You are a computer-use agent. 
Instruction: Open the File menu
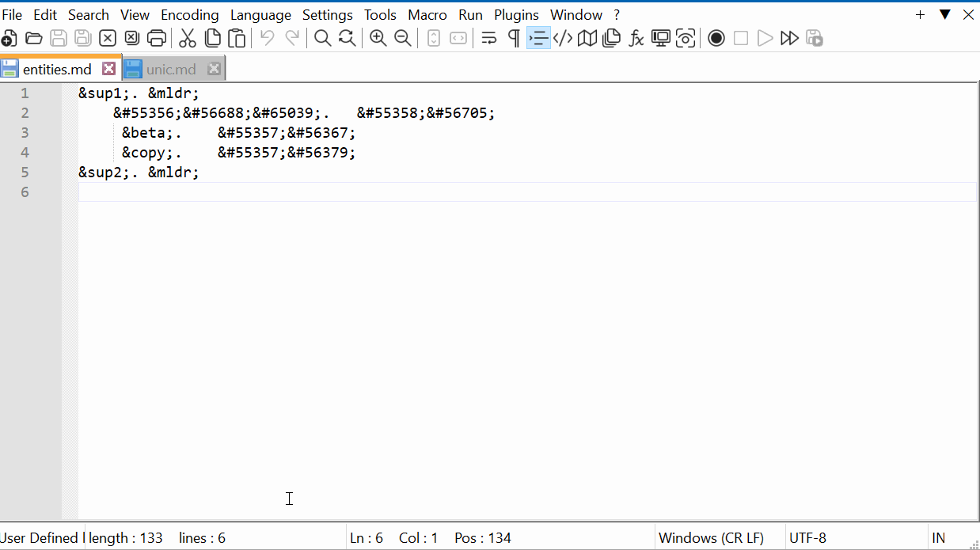click(12, 15)
